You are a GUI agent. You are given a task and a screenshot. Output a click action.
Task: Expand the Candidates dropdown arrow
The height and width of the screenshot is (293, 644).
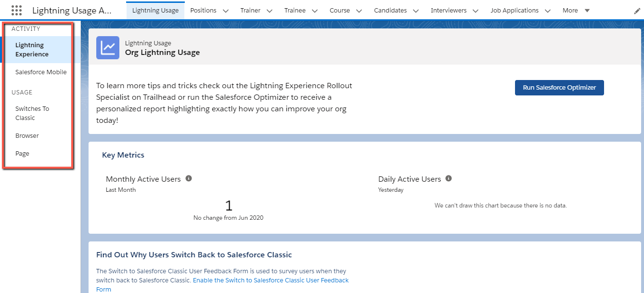pos(416,11)
